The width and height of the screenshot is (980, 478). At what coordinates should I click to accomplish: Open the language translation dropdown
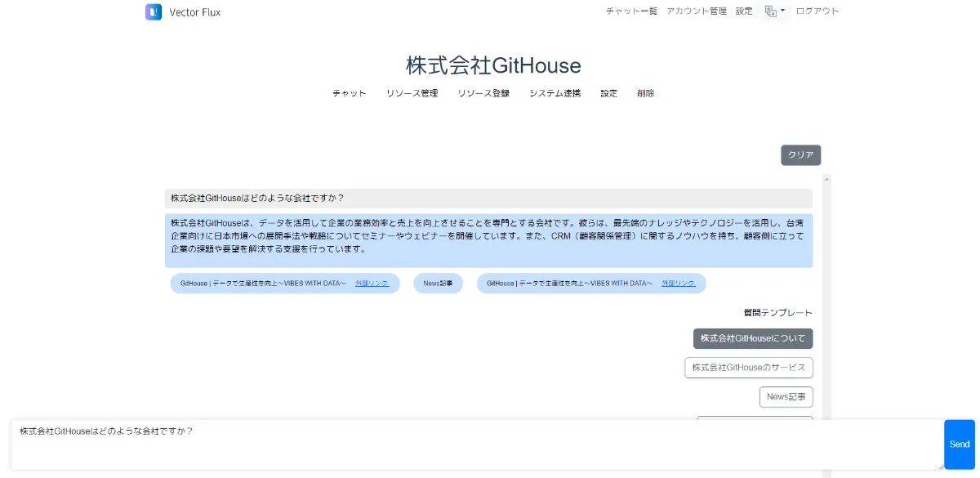coord(773,11)
